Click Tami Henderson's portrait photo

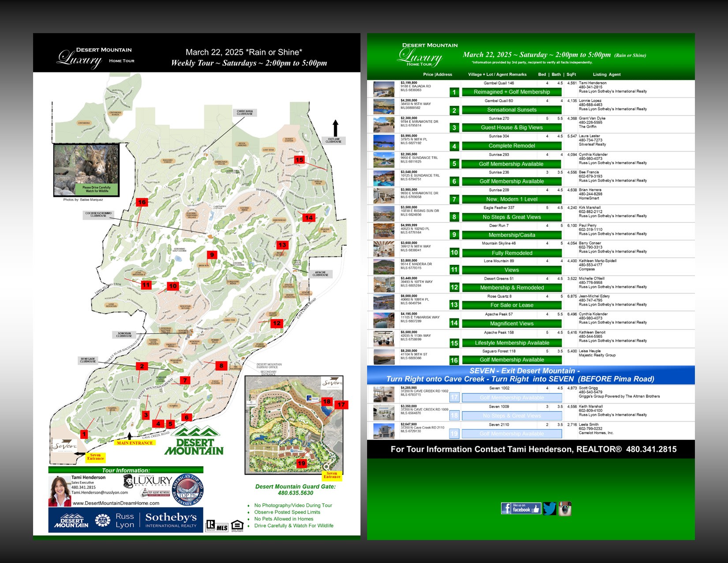[60, 491]
